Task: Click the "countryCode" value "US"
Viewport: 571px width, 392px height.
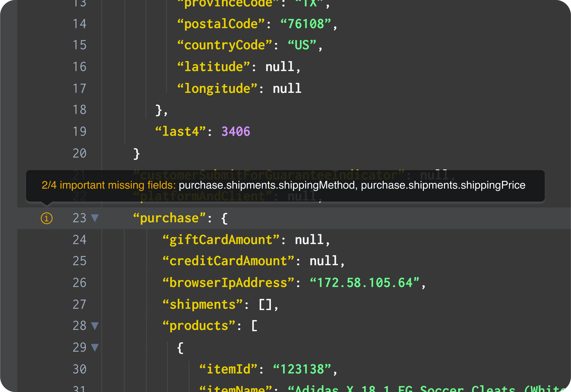Action: coord(302,45)
